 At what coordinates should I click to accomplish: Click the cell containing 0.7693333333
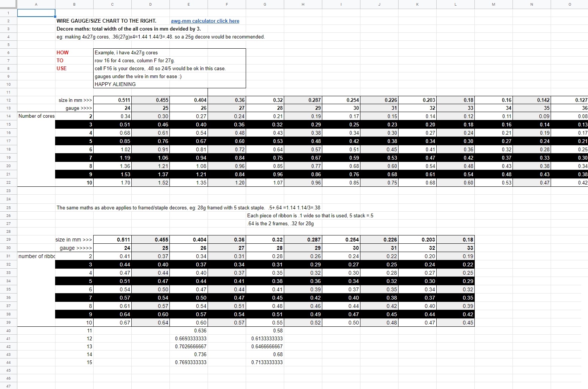point(191,362)
